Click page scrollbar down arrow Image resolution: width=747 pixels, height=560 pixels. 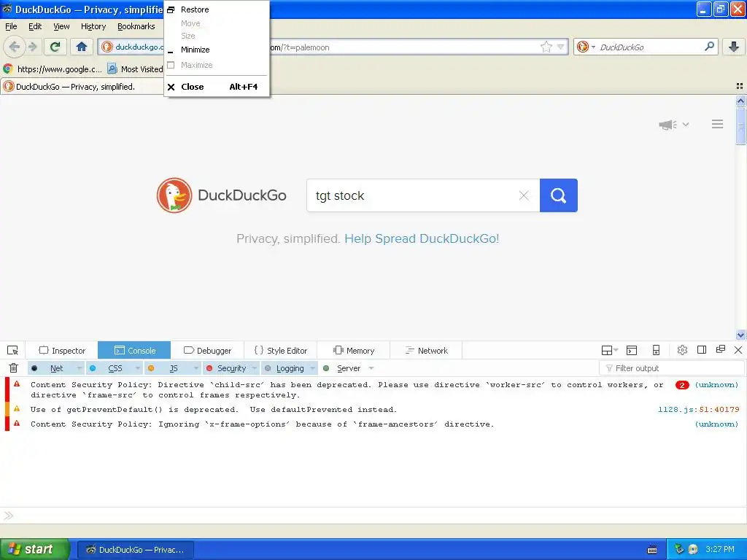point(740,335)
